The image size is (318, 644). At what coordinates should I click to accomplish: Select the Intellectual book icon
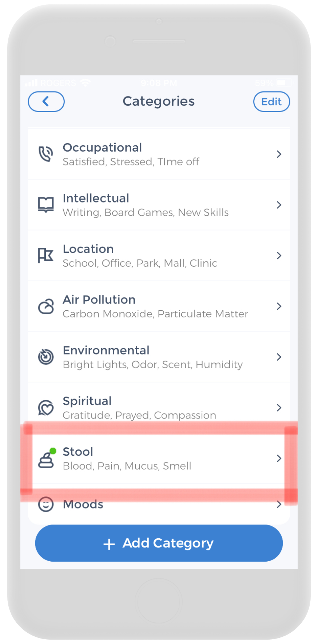tap(46, 204)
